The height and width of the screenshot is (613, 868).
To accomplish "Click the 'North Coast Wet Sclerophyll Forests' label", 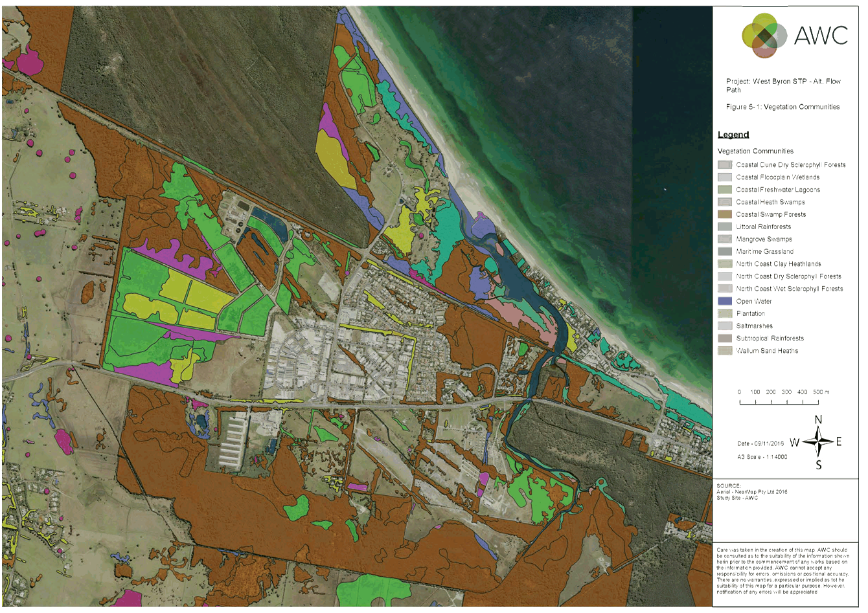I will (x=790, y=289).
